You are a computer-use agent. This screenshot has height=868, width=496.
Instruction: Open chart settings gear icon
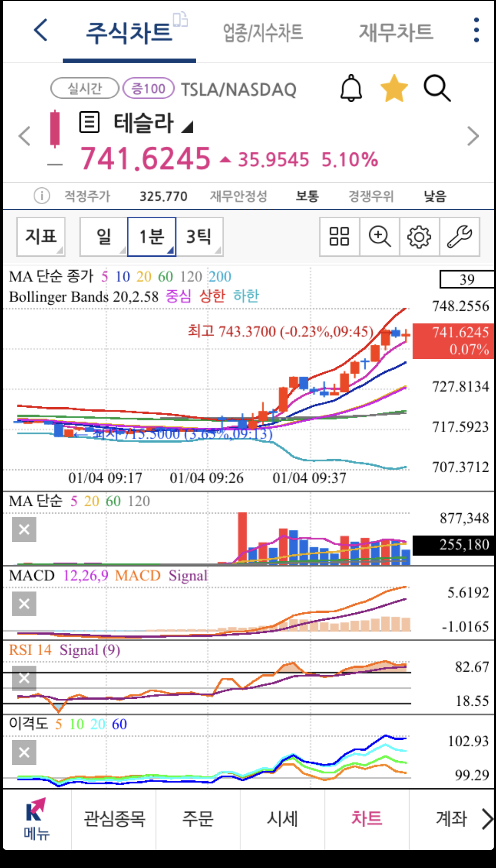[419, 236]
